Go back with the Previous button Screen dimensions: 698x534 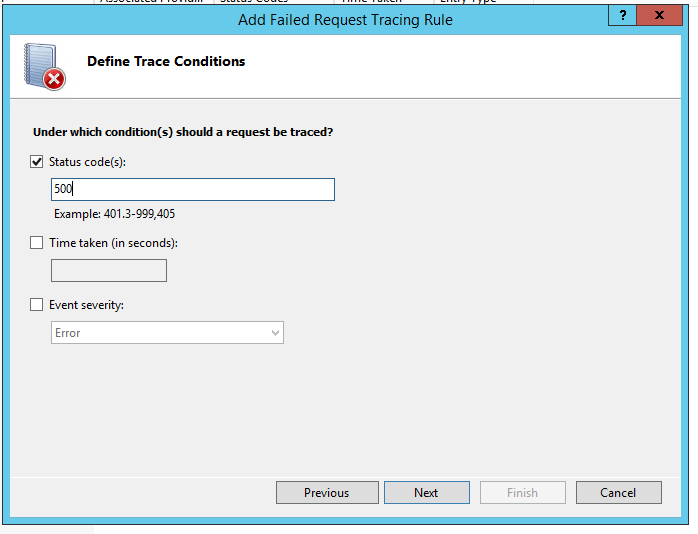pos(327,493)
